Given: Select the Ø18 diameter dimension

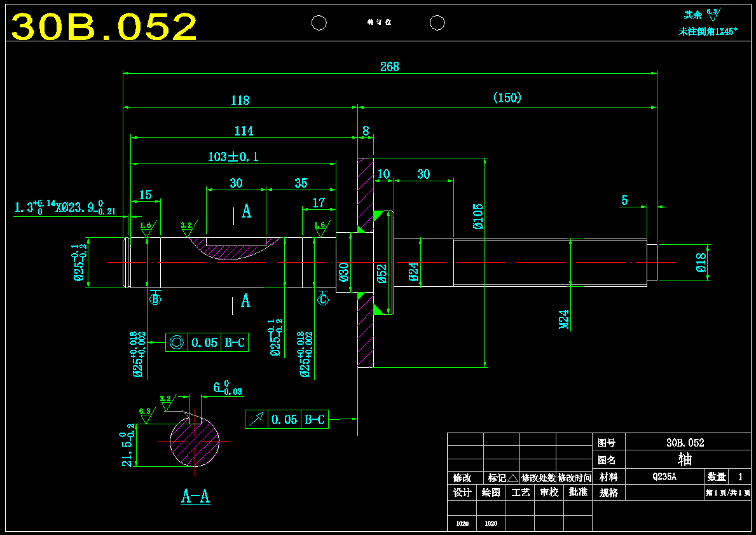Looking at the screenshot, I should tap(701, 263).
